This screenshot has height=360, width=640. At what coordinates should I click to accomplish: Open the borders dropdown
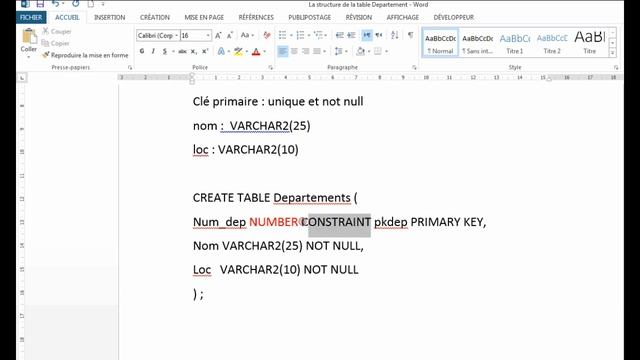(386, 51)
